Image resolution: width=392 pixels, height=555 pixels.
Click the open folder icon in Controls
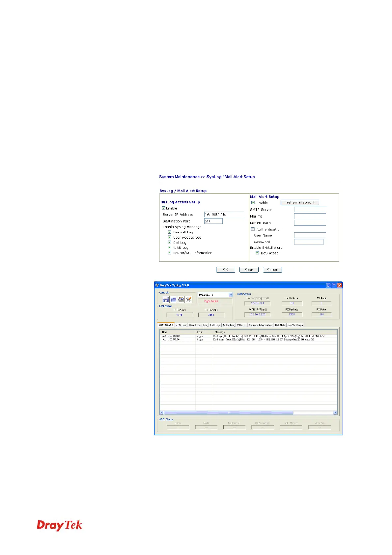coord(173,299)
